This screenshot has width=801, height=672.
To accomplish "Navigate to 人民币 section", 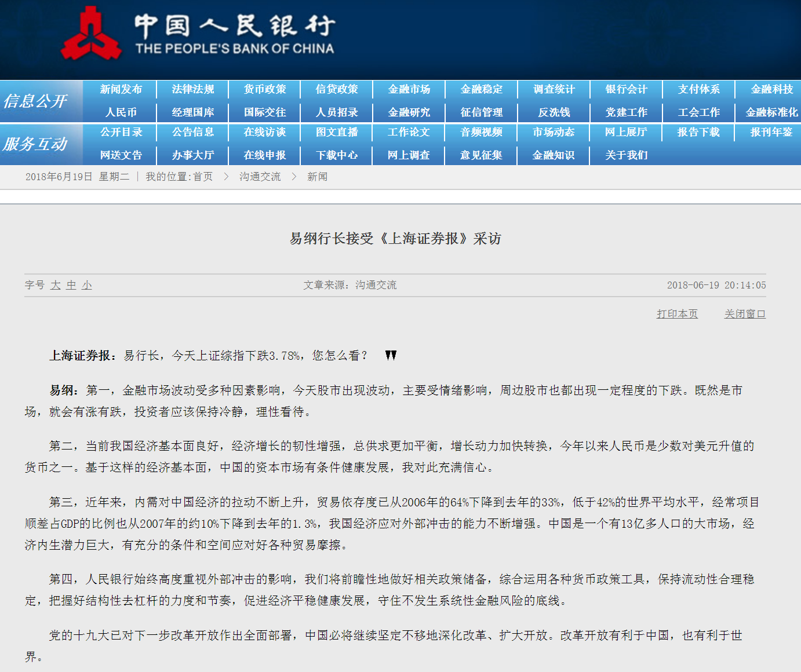I will pos(121,112).
